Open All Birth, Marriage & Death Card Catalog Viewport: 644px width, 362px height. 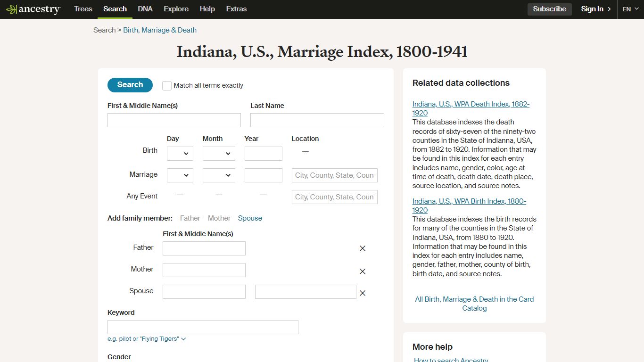pos(474,304)
